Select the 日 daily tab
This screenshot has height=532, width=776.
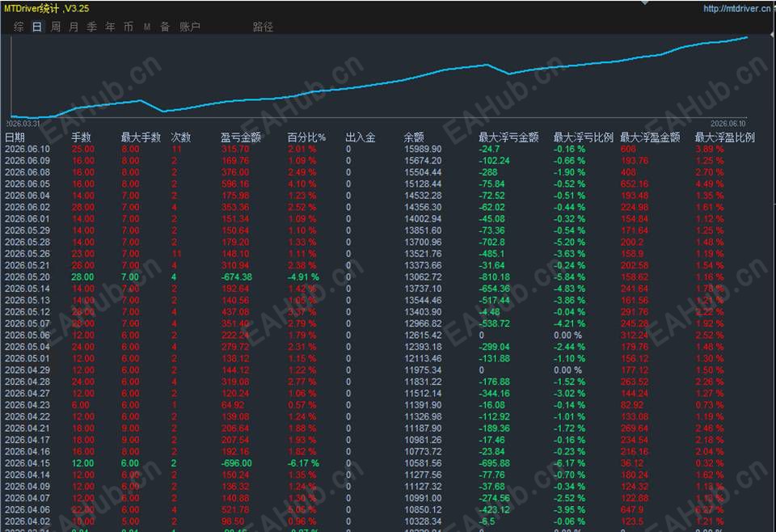[37, 27]
